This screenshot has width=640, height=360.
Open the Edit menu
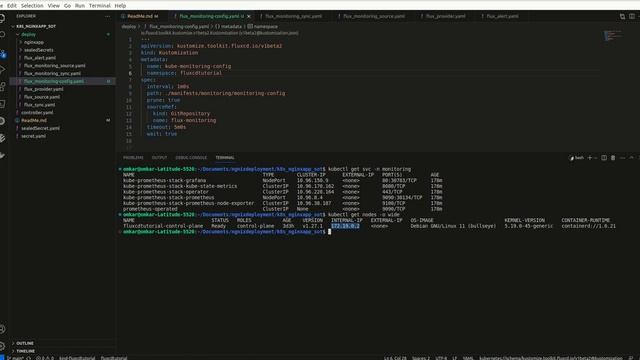(x=12, y=6)
